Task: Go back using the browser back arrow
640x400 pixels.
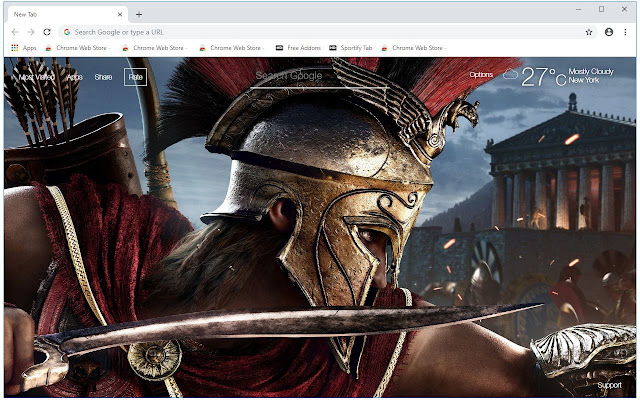Action: pos(15,32)
